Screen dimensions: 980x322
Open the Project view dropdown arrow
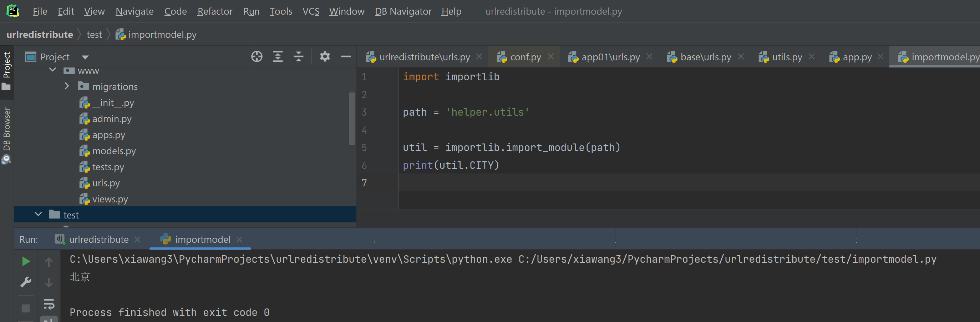(x=85, y=57)
